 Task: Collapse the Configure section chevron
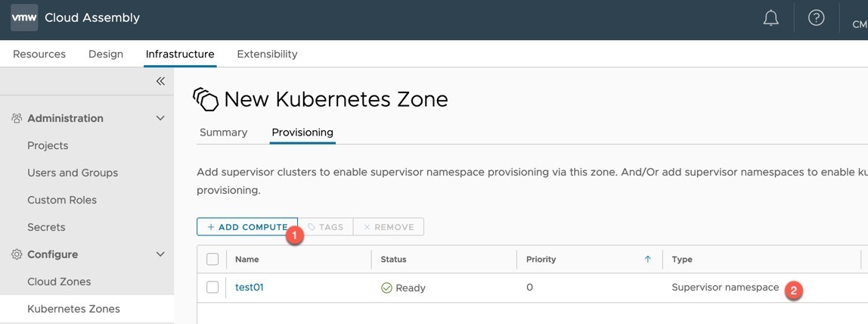[x=160, y=254]
